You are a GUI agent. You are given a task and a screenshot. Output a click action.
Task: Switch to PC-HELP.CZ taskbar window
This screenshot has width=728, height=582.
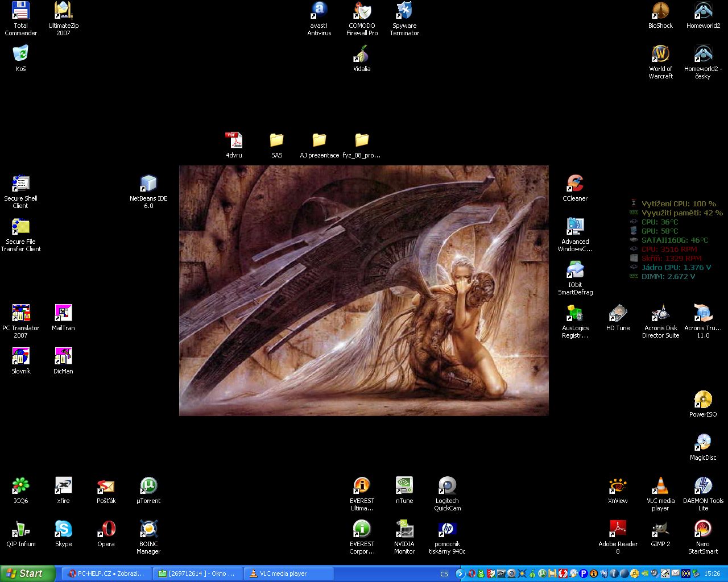click(x=106, y=574)
